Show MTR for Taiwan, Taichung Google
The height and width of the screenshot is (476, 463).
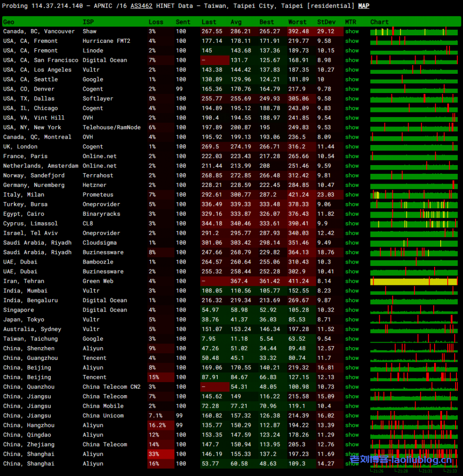[352, 339]
